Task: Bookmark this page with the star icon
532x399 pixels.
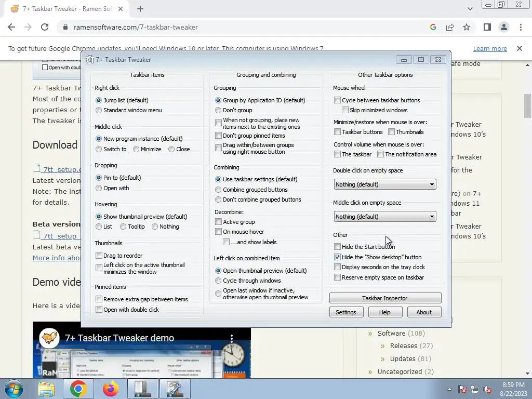Action: click(x=467, y=27)
